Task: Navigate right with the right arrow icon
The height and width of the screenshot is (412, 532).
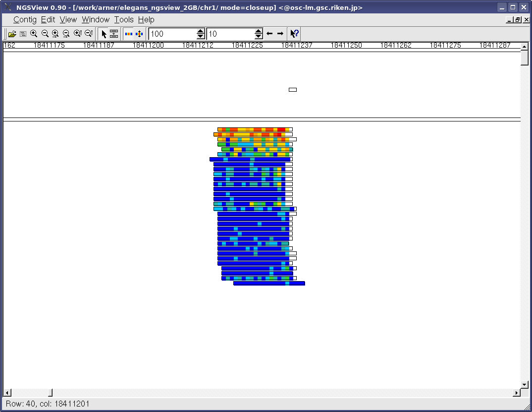Action: tap(280, 34)
